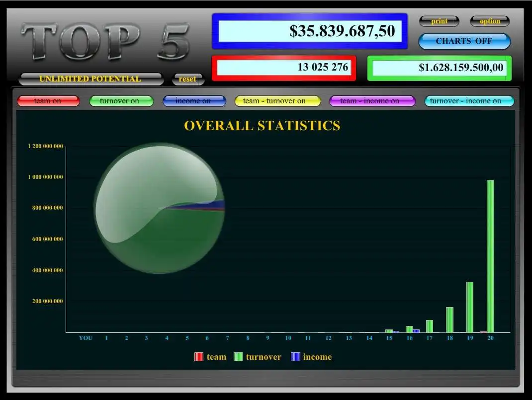The height and width of the screenshot is (400, 532).
Task: Click the blue income bar at level 16
Action: [416, 331]
